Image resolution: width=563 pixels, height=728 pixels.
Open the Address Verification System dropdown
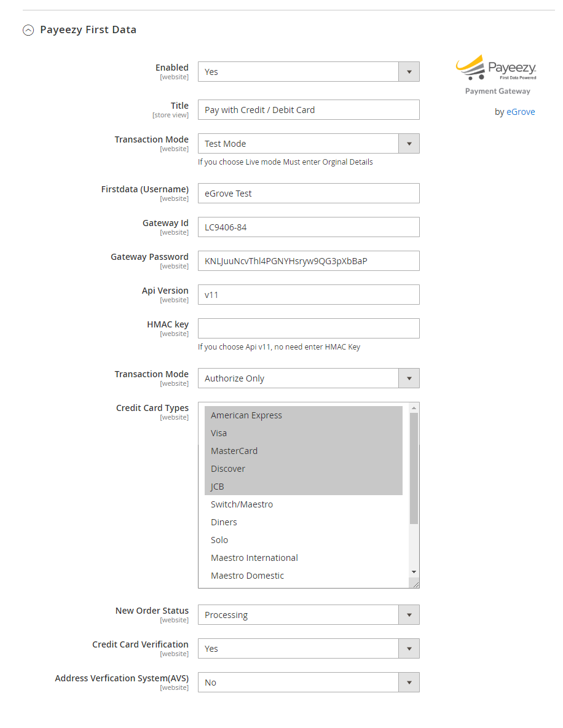coord(409,682)
